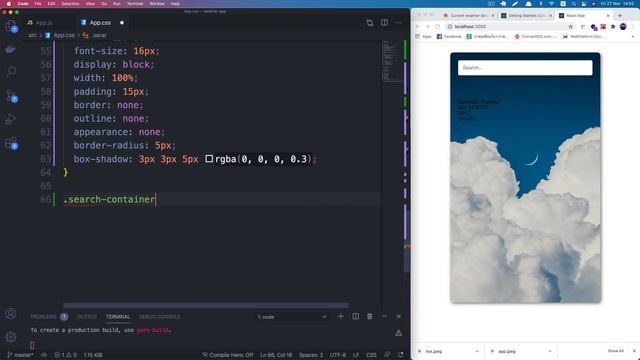This screenshot has height=360, width=640.
Task: Click the warning icon in the terminal panel
Action: click(398, 333)
